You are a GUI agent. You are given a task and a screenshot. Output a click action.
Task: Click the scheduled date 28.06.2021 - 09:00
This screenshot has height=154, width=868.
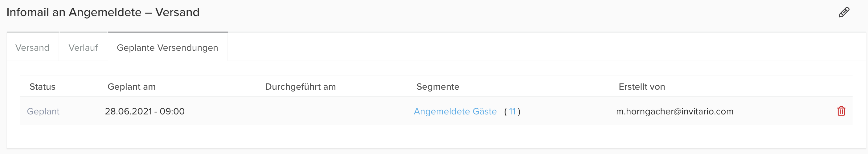click(x=145, y=111)
